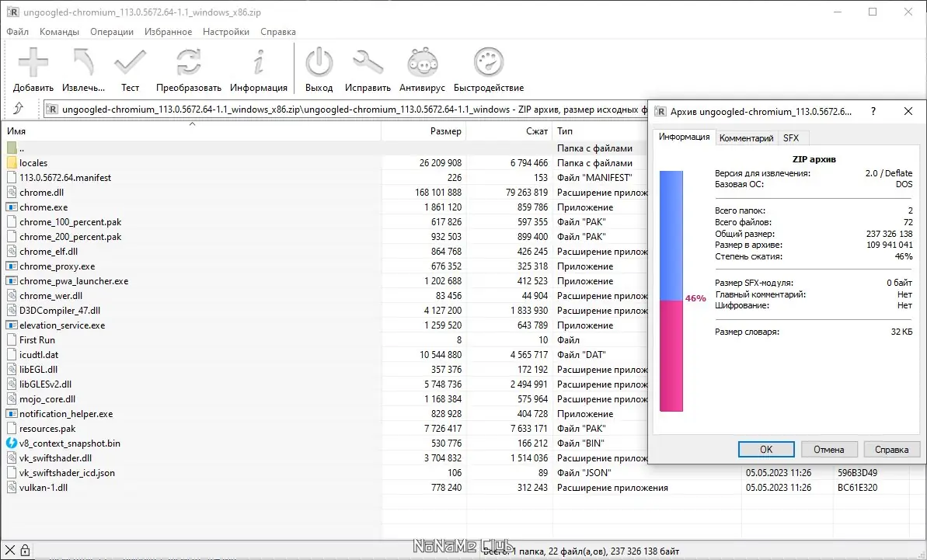Click the chrome_pwa_launcher.exe icon
Viewport: 927px width, 560px height.
(12, 281)
